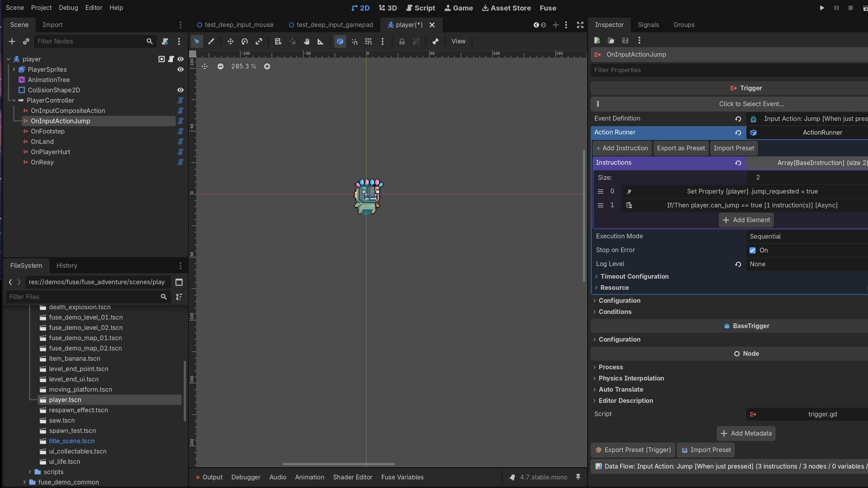Click the Add Child Node plus icon
Viewport: 868px width, 488px height.
[12, 42]
